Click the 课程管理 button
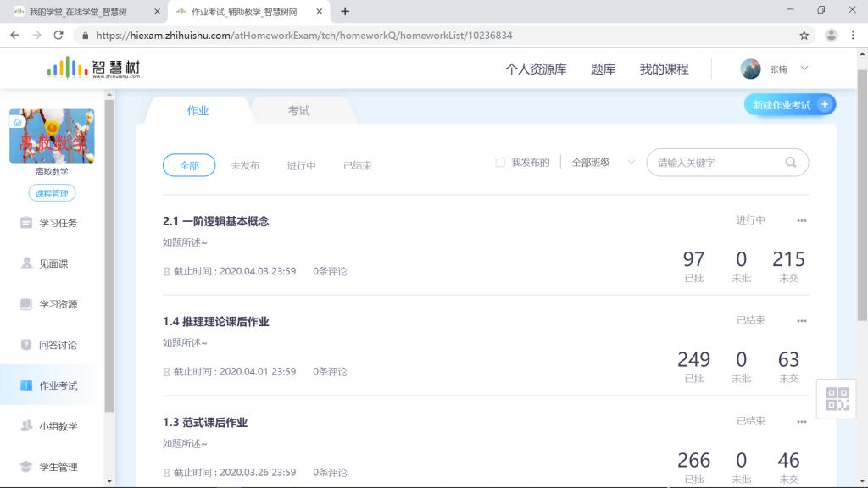The width and height of the screenshot is (868, 488). (52, 194)
